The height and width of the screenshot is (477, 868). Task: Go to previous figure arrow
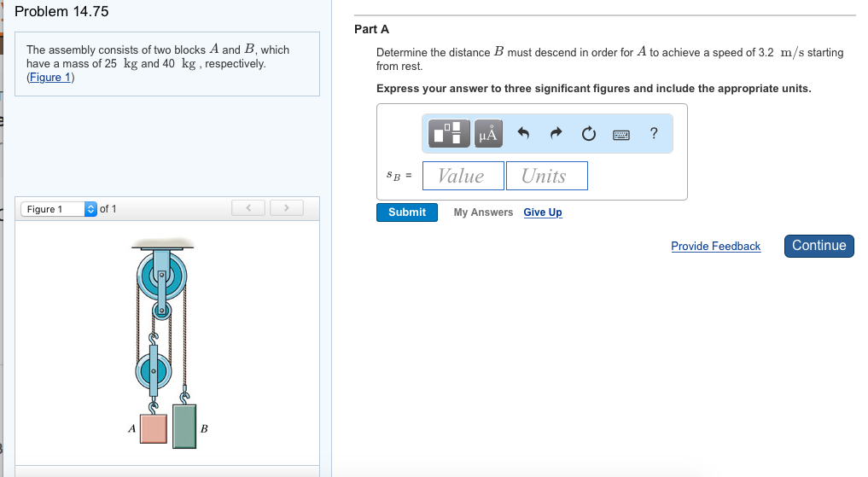[x=248, y=208]
